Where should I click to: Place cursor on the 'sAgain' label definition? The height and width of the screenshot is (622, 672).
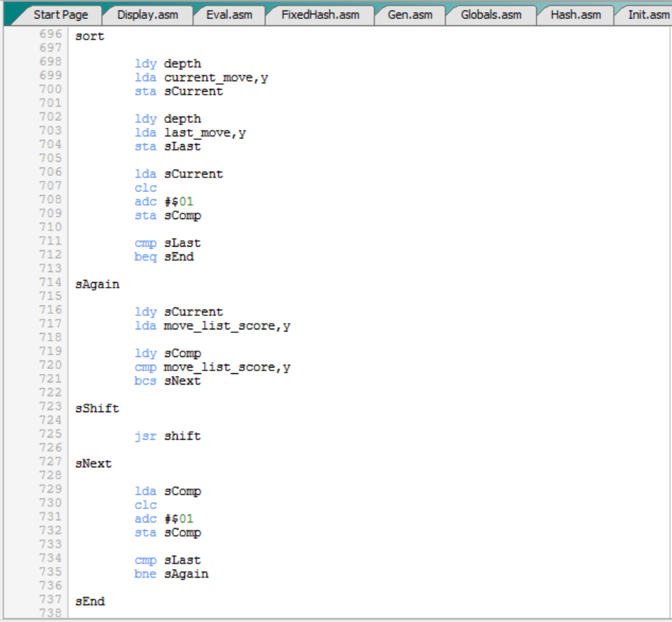(x=97, y=284)
